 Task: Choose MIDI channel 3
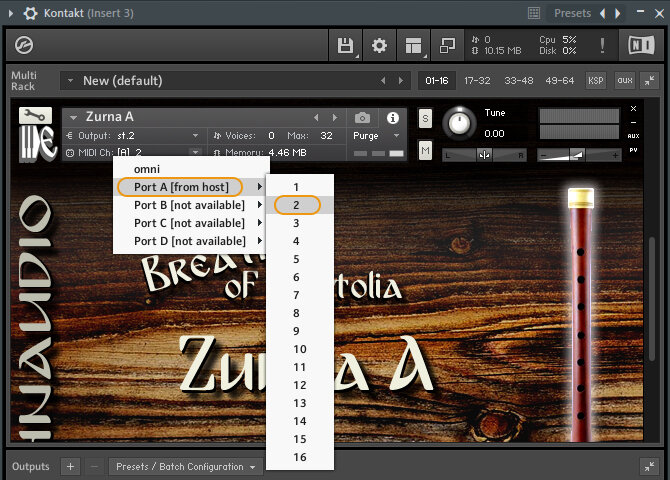point(300,223)
